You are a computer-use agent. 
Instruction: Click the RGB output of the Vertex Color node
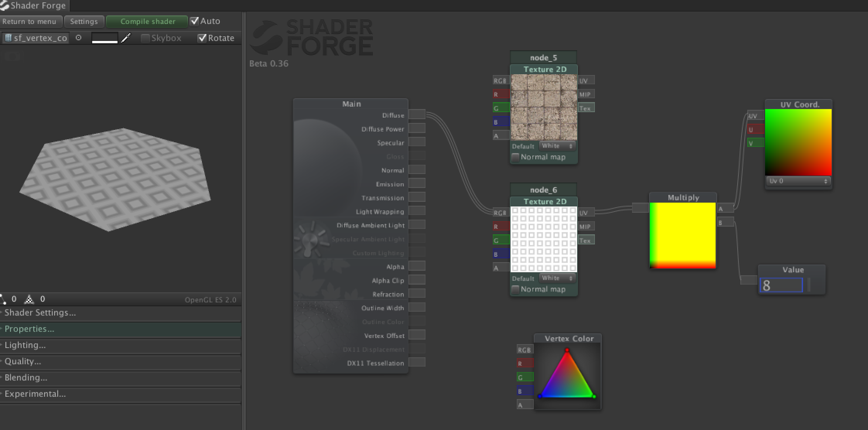click(x=525, y=350)
